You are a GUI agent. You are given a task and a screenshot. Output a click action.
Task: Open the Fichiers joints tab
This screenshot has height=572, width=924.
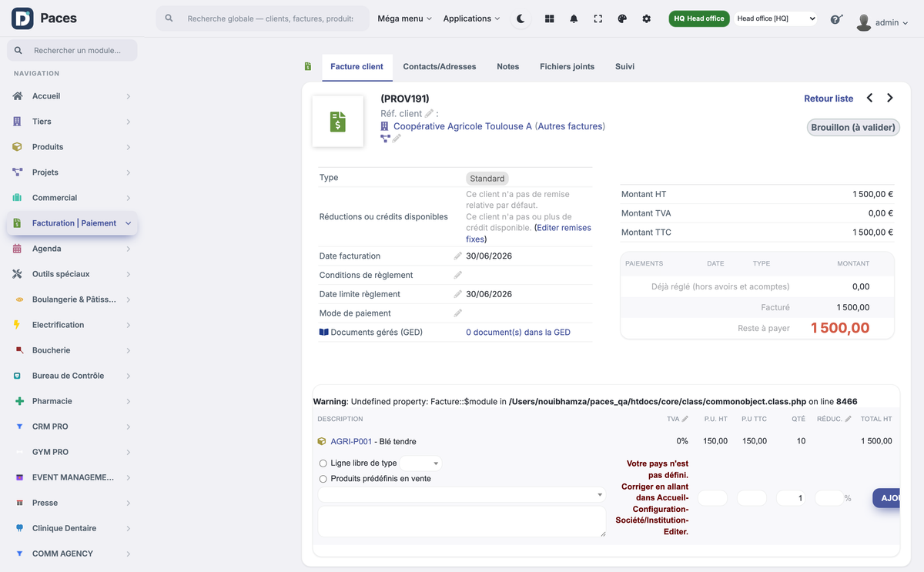click(x=567, y=67)
